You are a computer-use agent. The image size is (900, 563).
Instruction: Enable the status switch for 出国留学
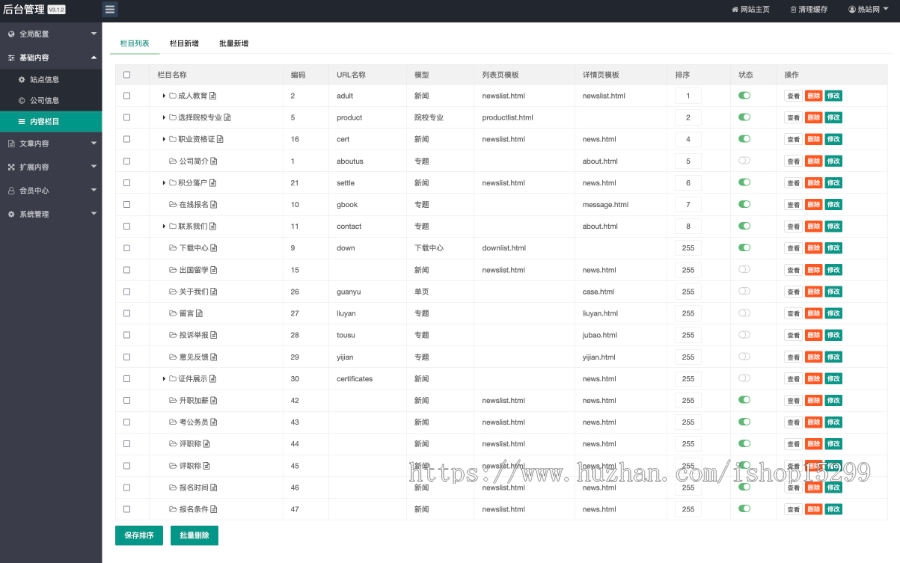point(744,269)
